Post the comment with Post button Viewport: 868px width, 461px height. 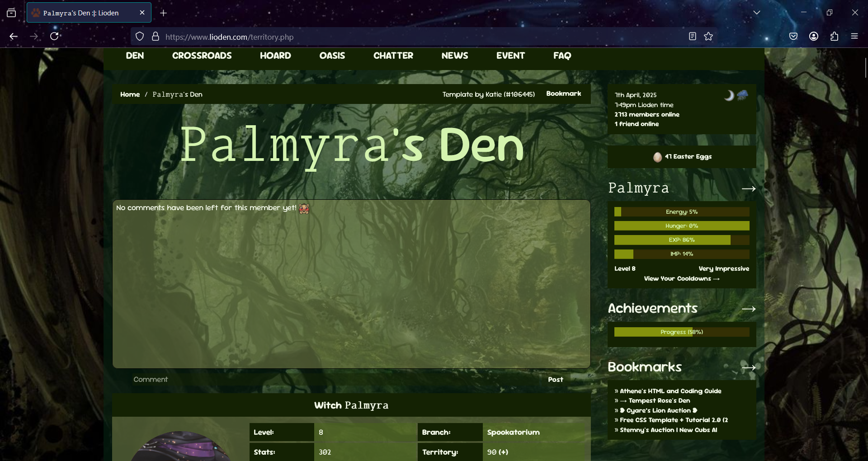click(556, 379)
